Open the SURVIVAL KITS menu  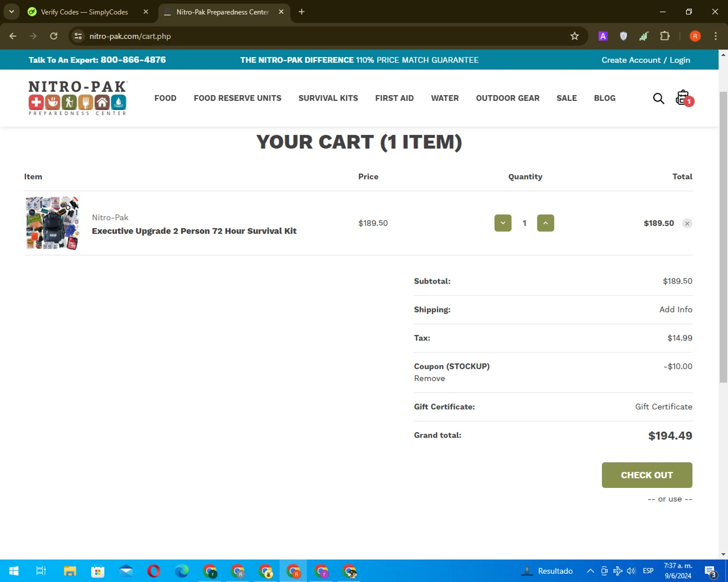[x=328, y=98]
